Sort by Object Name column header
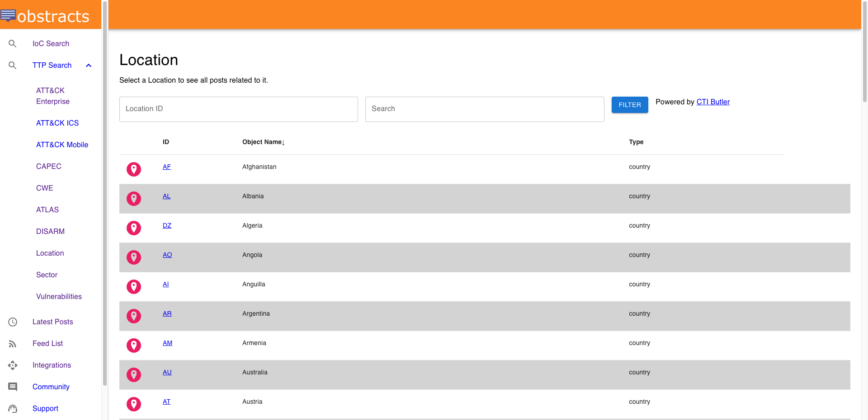Viewport: 868px width, 420px height. pyautogui.click(x=263, y=142)
